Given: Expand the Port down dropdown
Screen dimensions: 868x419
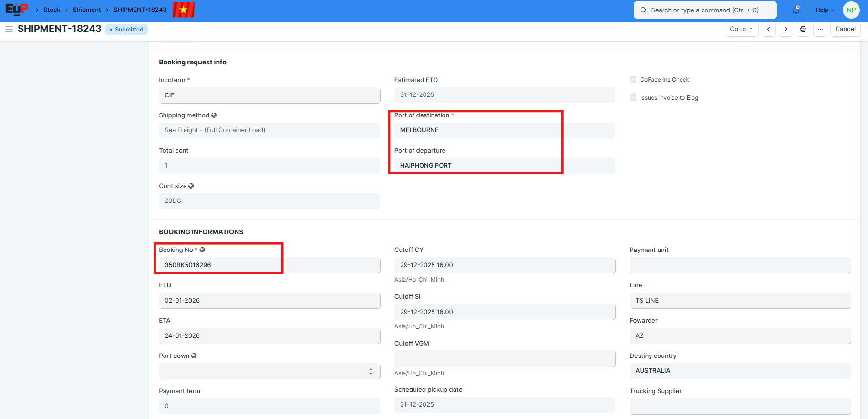Looking at the screenshot, I should 269,371.
